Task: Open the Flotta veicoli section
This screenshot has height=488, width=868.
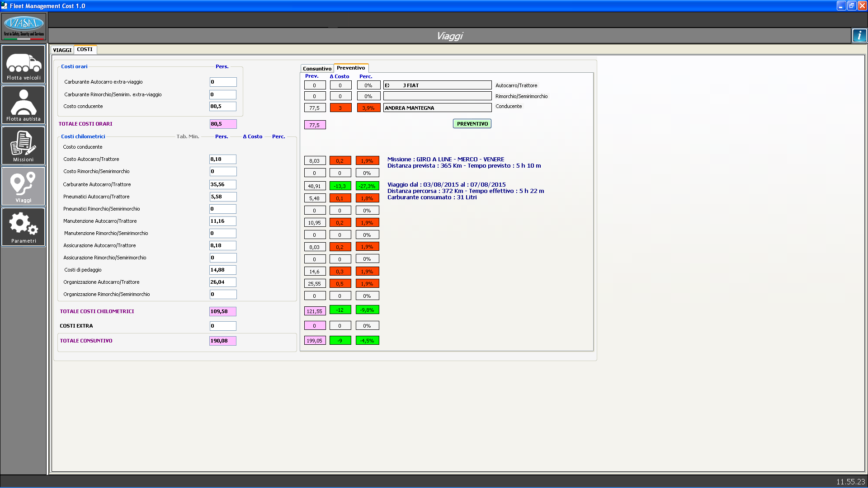Action: [24, 64]
